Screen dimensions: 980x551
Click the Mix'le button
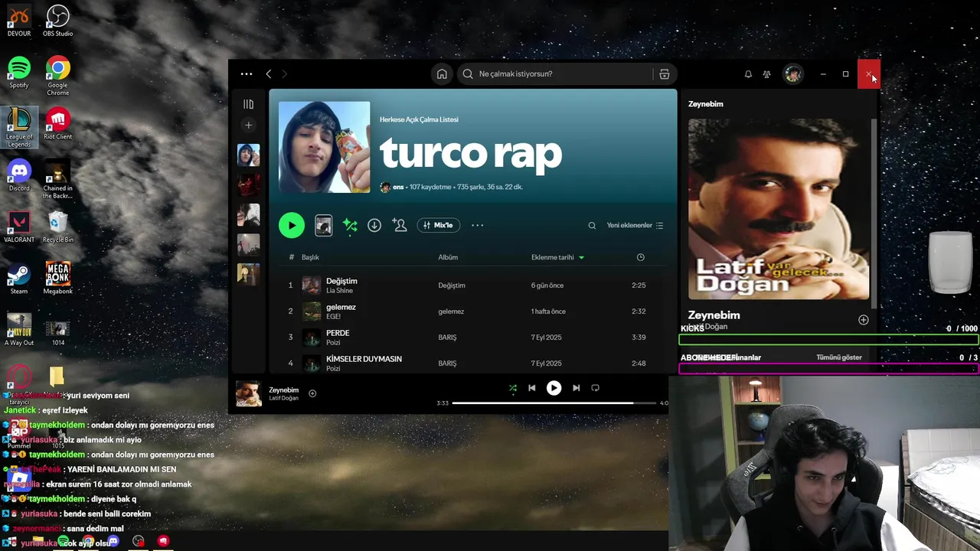pyautogui.click(x=439, y=225)
